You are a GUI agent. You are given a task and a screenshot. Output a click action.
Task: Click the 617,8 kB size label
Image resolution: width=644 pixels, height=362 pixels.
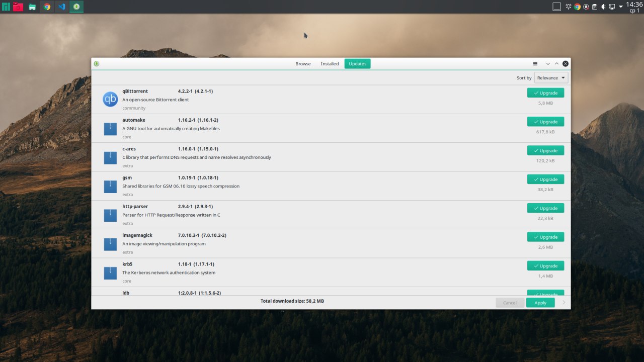click(x=545, y=132)
